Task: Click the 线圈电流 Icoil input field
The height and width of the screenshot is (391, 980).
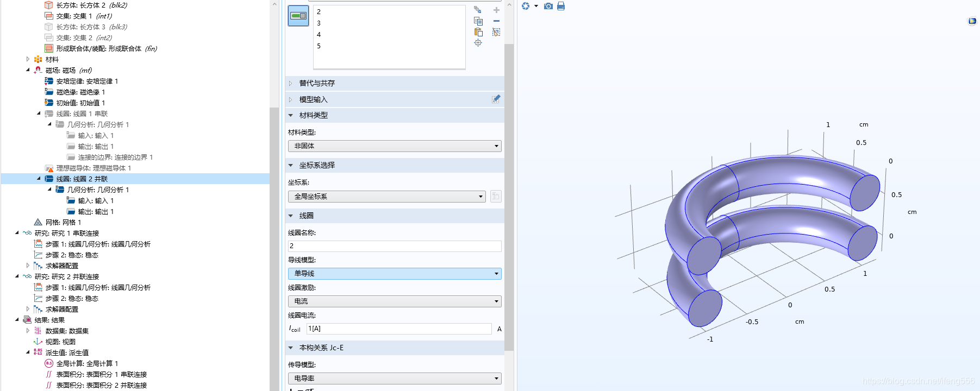Action: coord(399,329)
